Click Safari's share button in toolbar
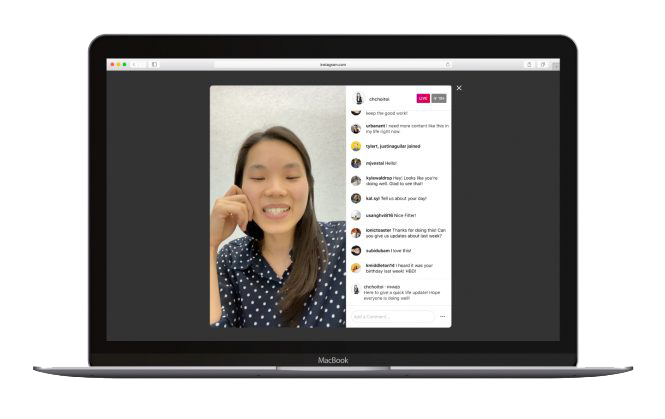This screenshot has width=665, height=419. click(x=529, y=64)
